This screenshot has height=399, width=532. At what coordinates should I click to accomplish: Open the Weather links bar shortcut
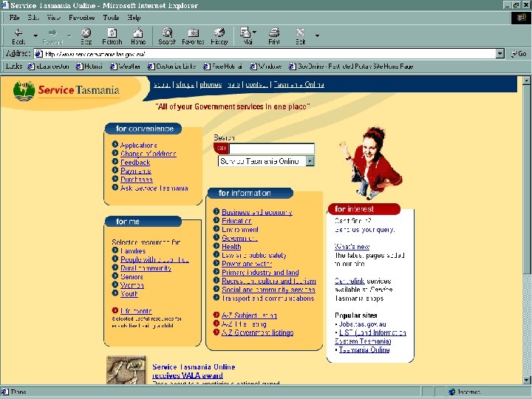point(125,66)
